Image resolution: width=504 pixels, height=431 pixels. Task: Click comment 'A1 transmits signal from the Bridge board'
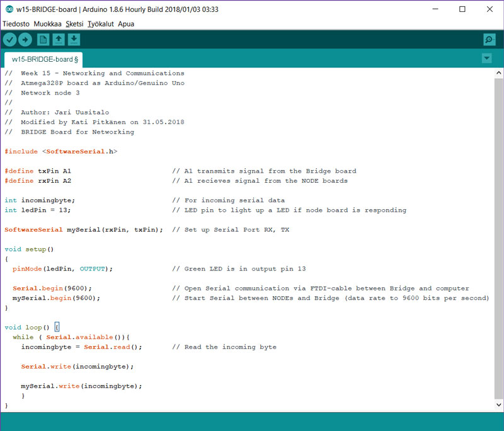[x=270, y=171]
